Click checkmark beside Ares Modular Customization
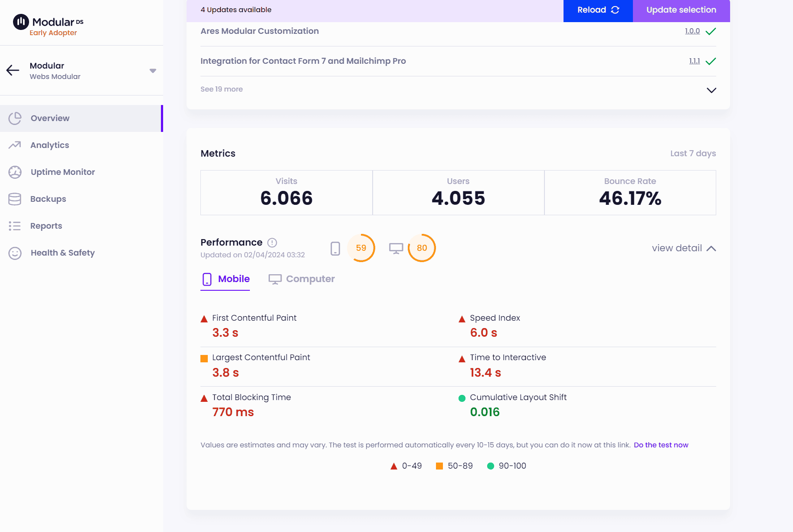The height and width of the screenshot is (532, 793). (711, 31)
